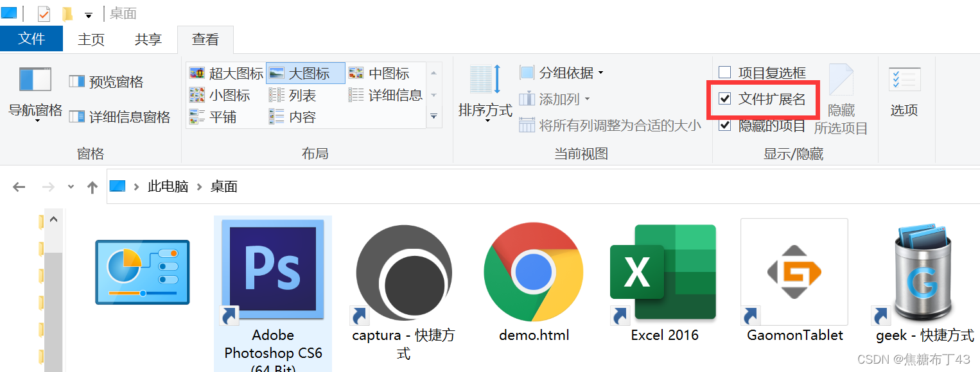
Task: Select the Control Panel shortcut icon
Action: click(143, 272)
